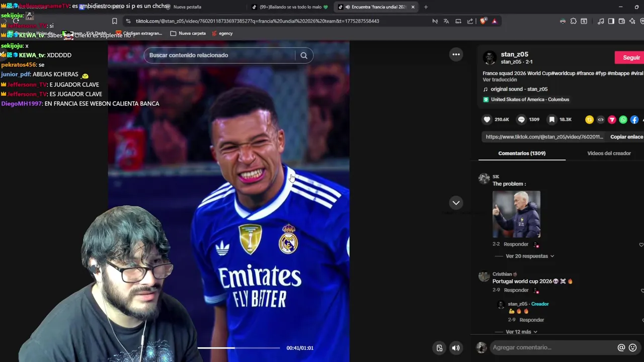Click the translate page icon in address bar

pyautogui.click(x=446, y=21)
